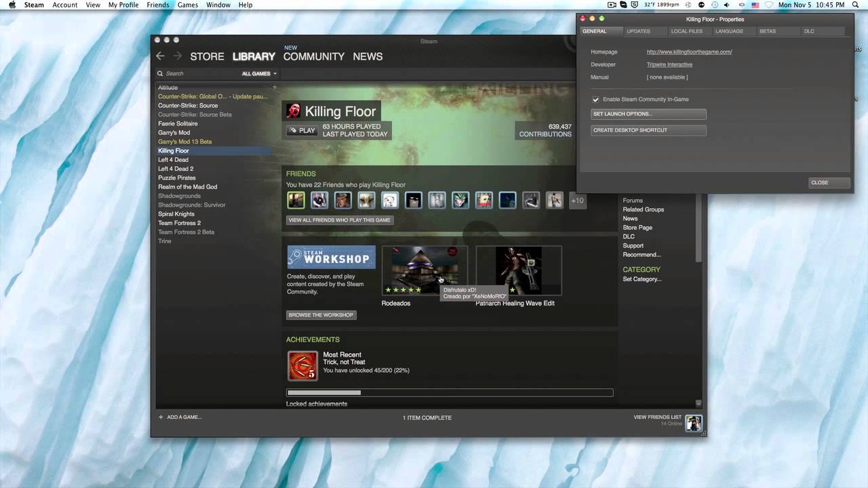Click Set Category link

(642, 279)
